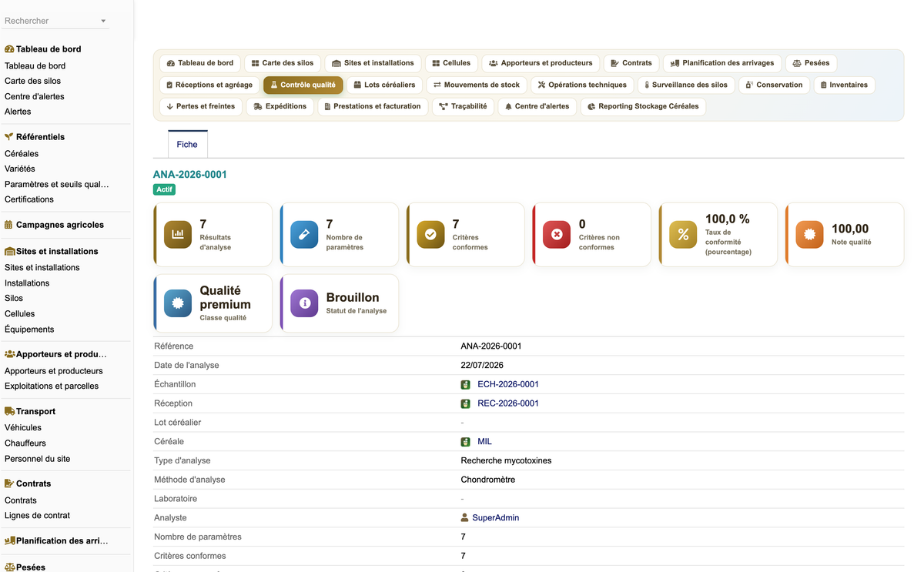This screenshot has height=572, width=924.
Task: Open Lignes de contrat sidebar link
Action: (x=37, y=516)
